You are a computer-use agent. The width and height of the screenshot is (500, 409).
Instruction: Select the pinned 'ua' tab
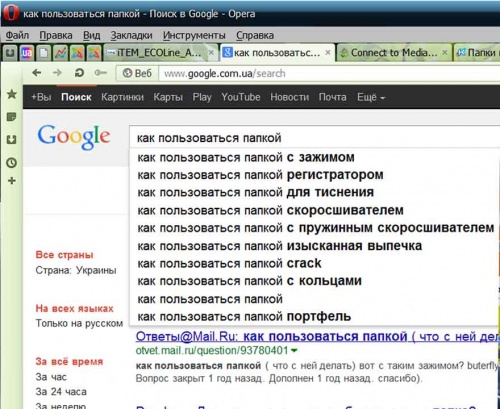pos(27,53)
